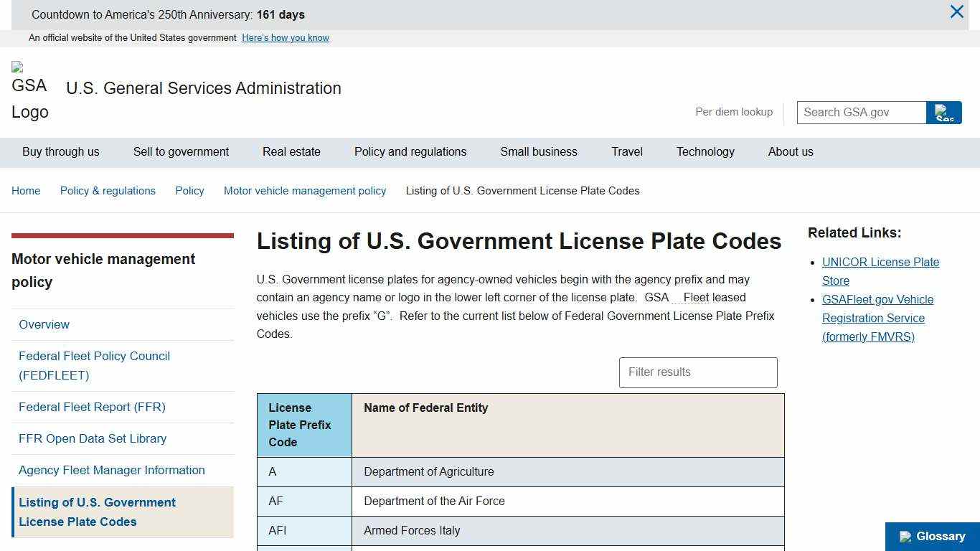Open the Buy through us menu
980x551 pixels.
point(60,151)
